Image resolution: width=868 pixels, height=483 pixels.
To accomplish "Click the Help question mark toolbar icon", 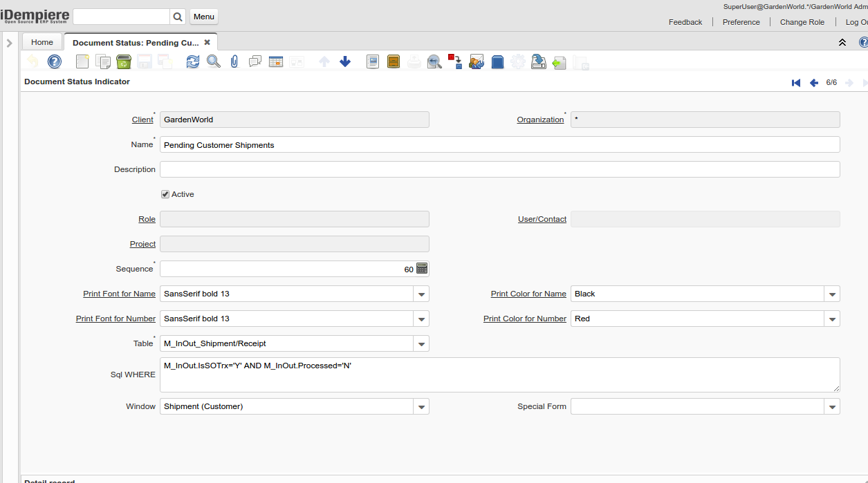I will coord(55,61).
